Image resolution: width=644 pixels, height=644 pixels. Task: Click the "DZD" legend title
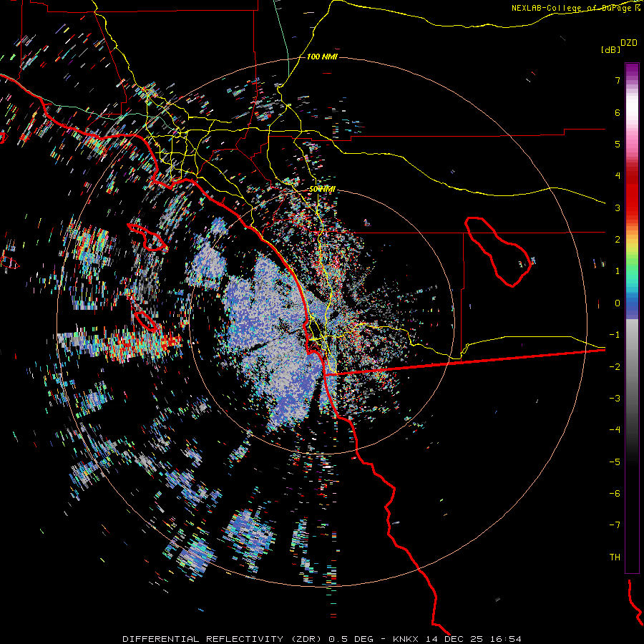click(629, 43)
